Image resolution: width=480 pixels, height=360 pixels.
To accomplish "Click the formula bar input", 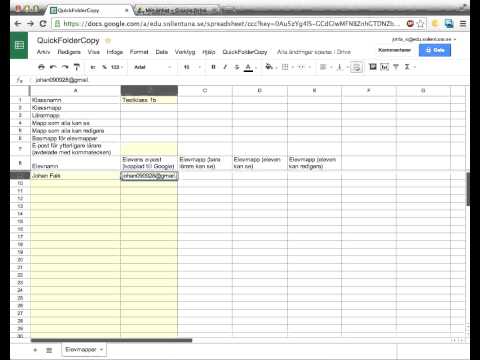I will click(247, 80).
